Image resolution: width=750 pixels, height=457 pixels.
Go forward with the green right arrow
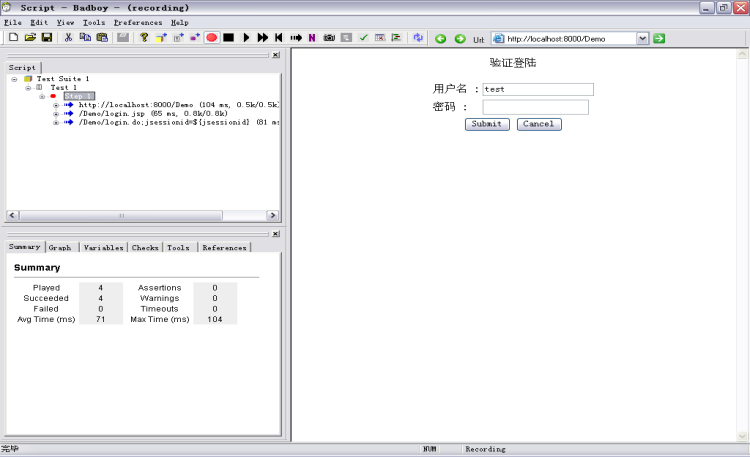(x=460, y=39)
